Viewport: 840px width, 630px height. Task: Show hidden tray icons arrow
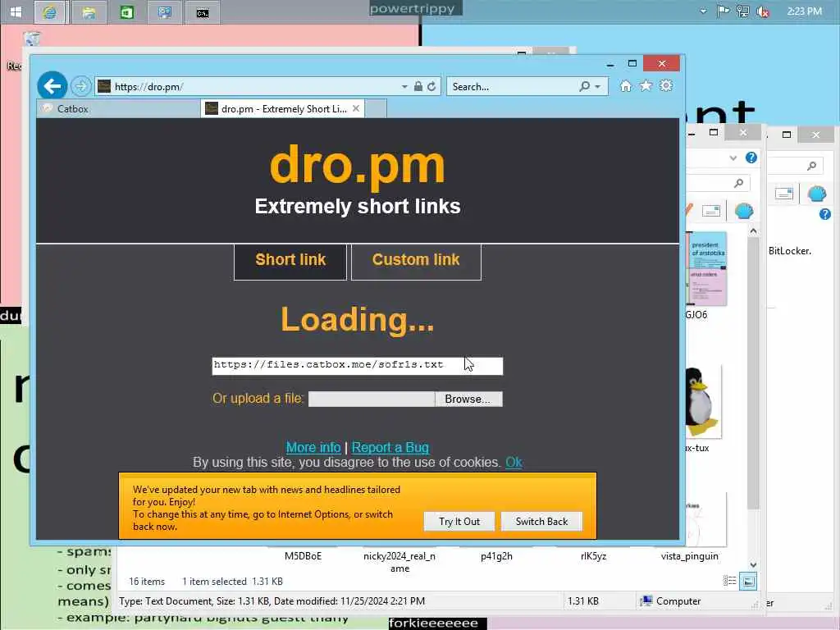703,11
